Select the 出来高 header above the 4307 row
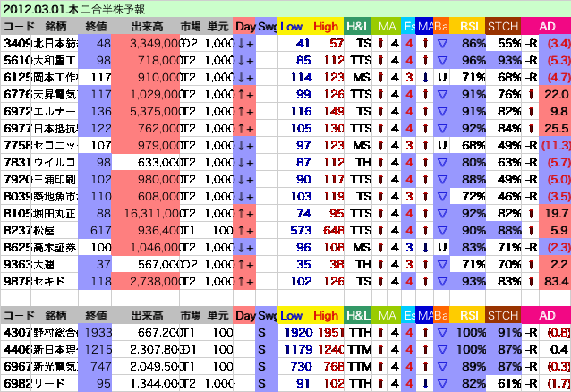The image size is (571, 392). point(147,316)
